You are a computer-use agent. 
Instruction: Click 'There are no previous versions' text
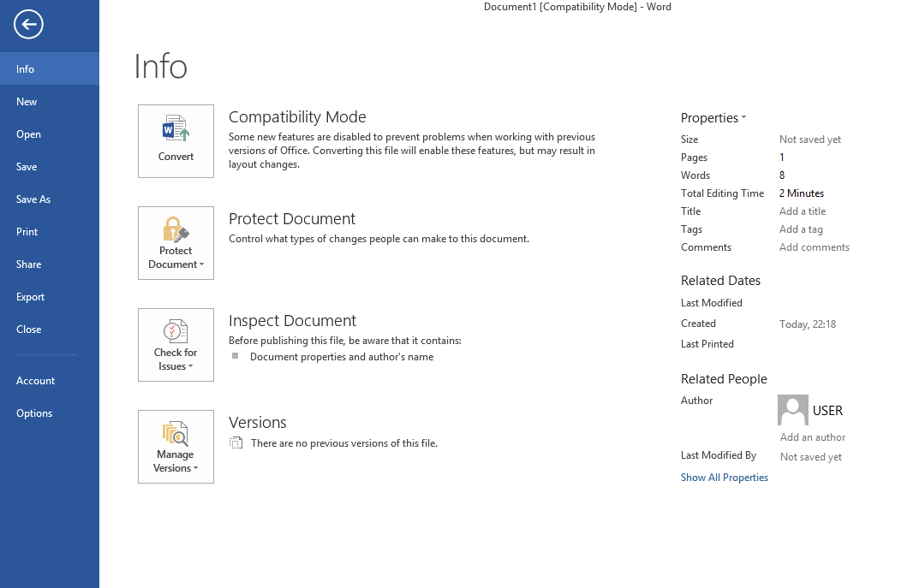pos(344,443)
